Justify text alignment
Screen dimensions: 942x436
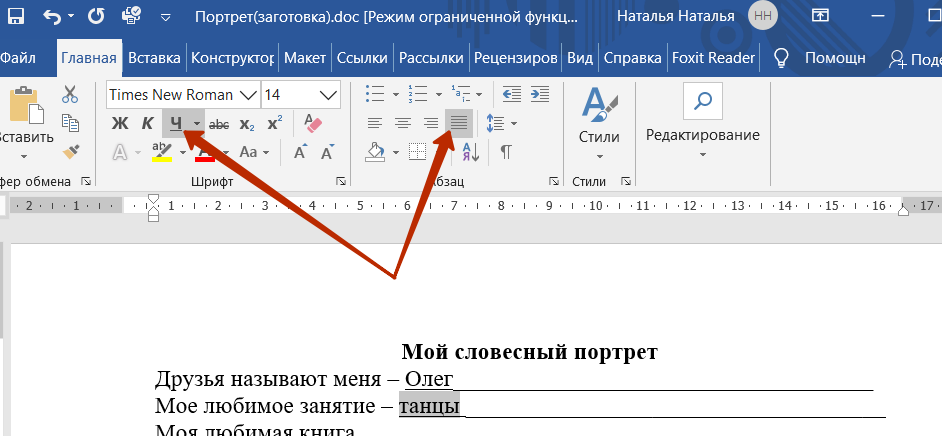(x=459, y=123)
